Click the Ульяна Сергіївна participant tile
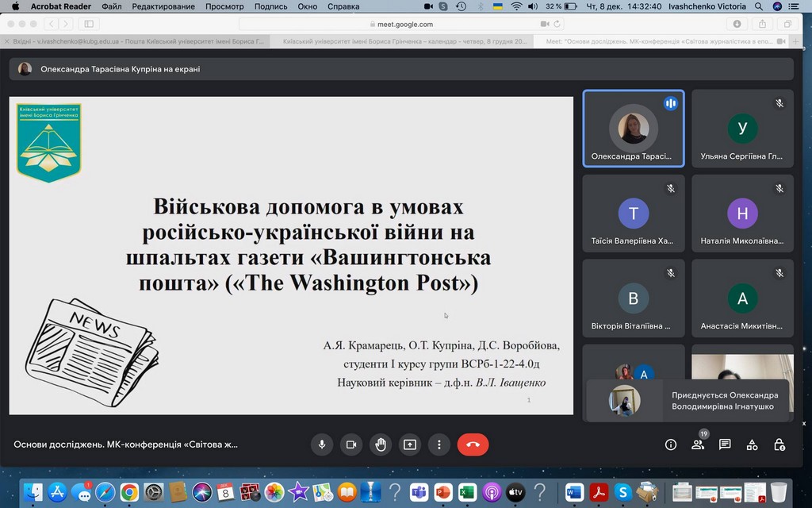812x508 pixels. click(x=742, y=129)
